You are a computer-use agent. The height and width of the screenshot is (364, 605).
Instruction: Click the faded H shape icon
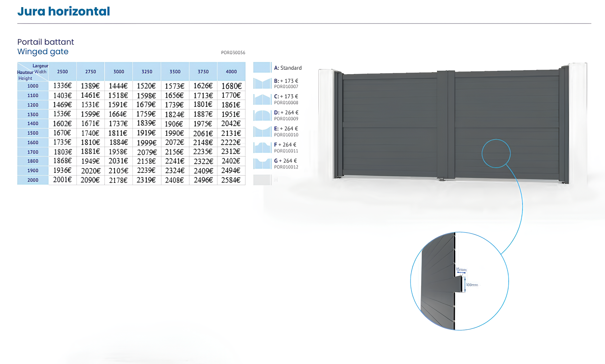(x=262, y=180)
